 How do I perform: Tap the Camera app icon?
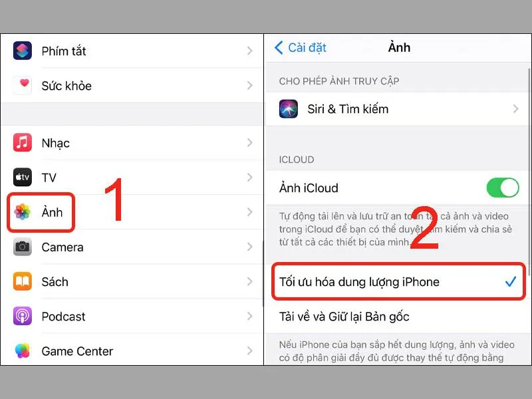click(23, 247)
